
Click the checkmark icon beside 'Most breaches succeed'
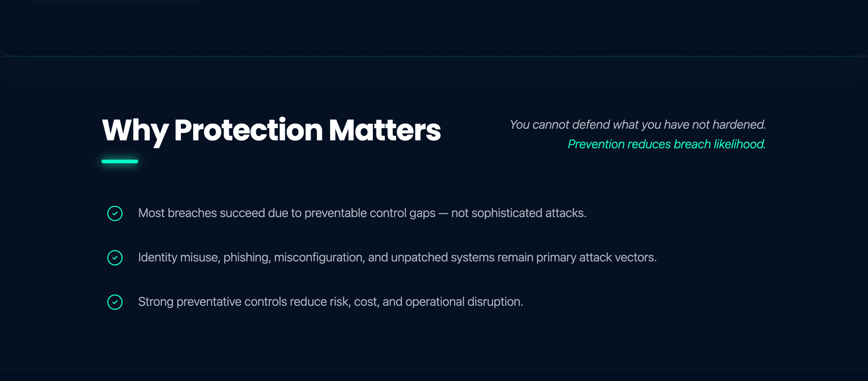[115, 213]
